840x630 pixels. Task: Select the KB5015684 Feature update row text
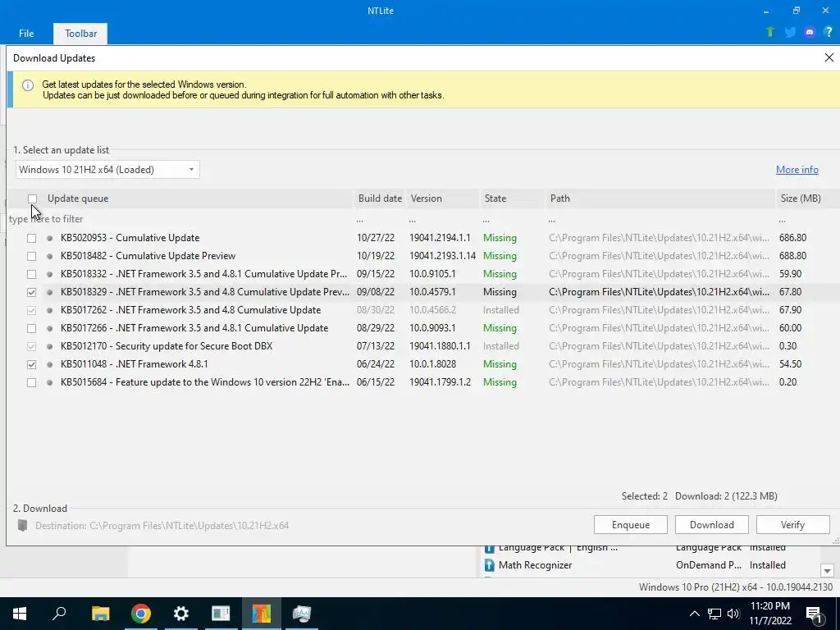point(205,382)
